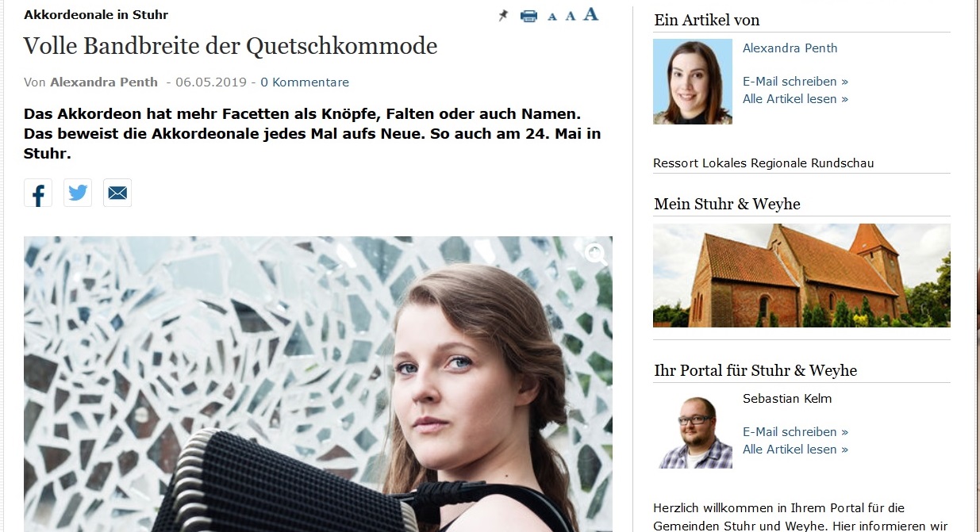The height and width of the screenshot is (532, 980).
Task: Print the article with printer icon
Action: point(528,16)
